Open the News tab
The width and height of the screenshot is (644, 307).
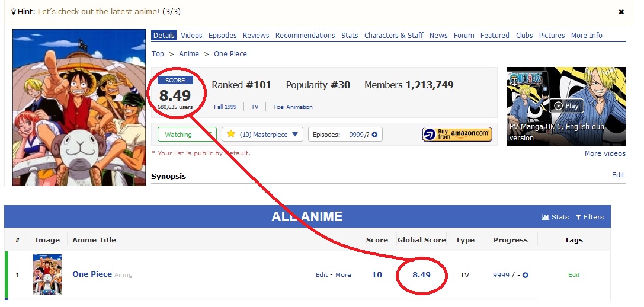(438, 36)
